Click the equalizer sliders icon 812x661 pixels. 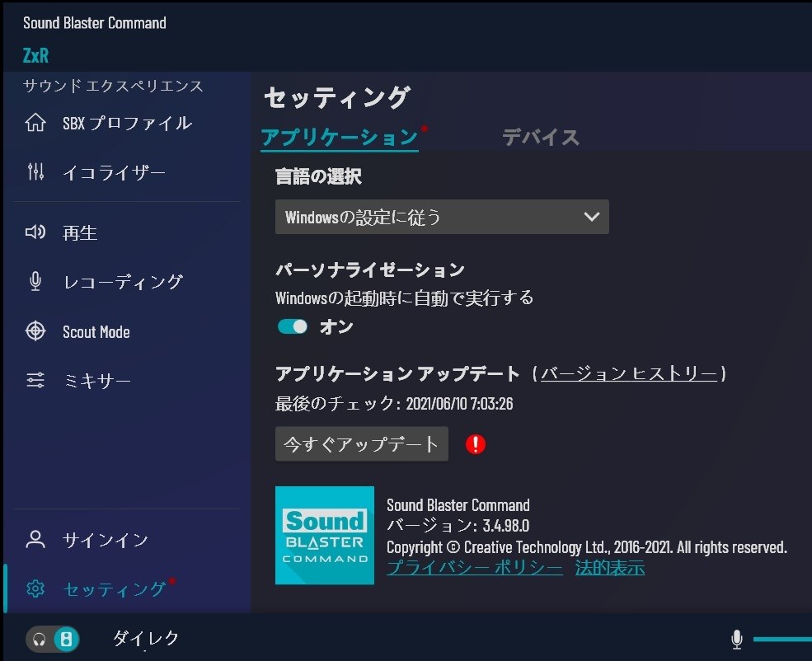(35, 171)
